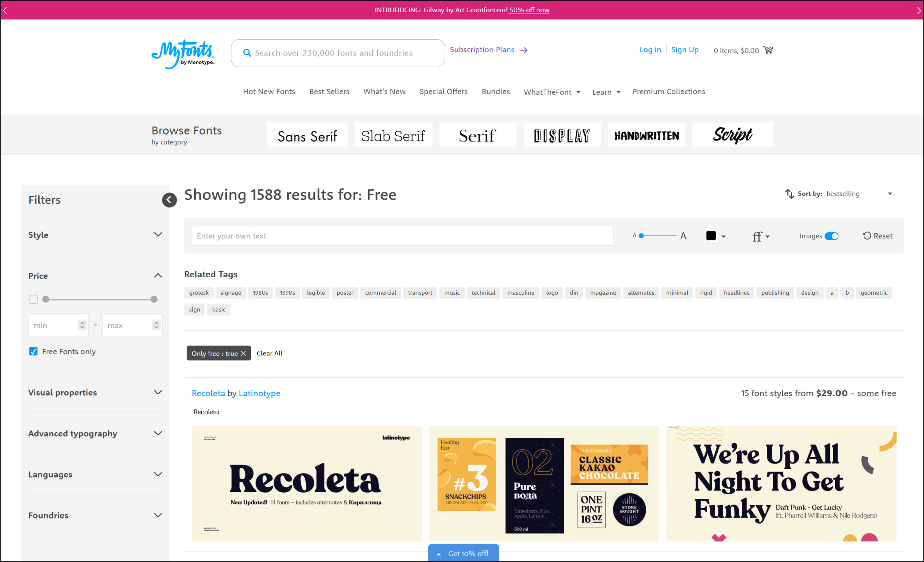Click the Subscription Plans arrow icon

523,50
